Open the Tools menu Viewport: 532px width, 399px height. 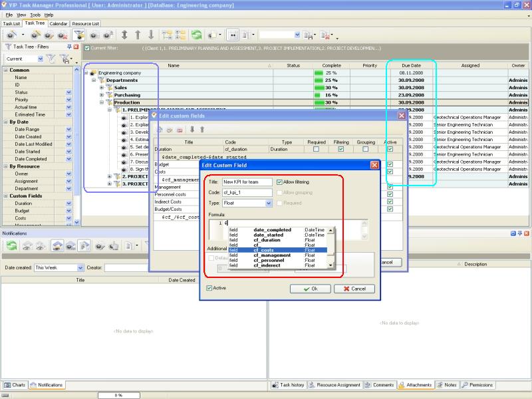pos(35,15)
